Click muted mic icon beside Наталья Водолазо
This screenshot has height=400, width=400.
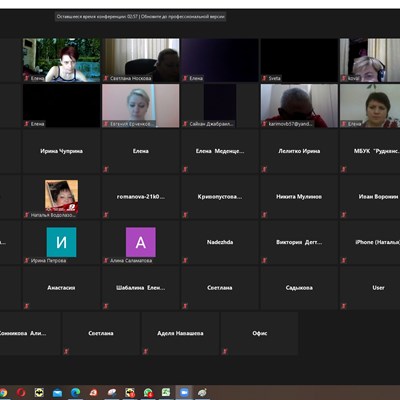tap(26, 215)
